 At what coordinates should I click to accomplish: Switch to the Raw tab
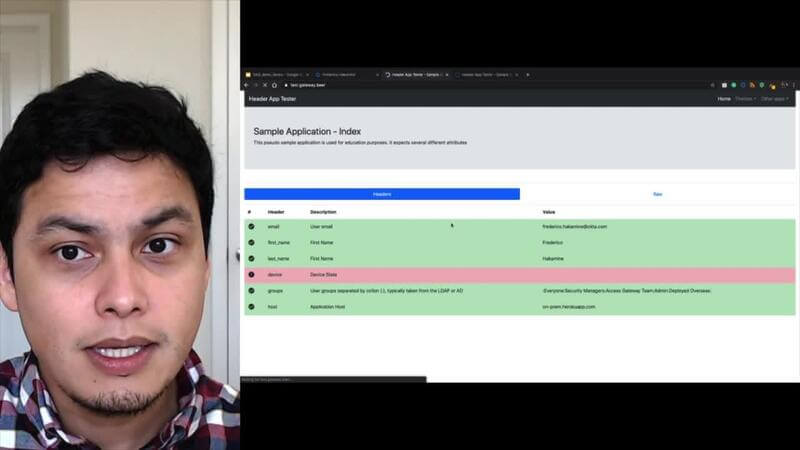pyautogui.click(x=657, y=194)
